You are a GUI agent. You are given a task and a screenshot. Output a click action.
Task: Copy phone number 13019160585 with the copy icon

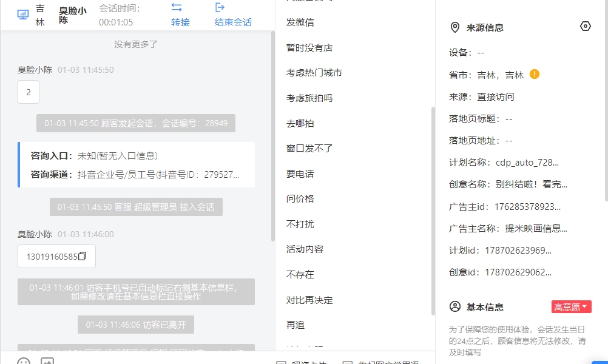(x=82, y=256)
